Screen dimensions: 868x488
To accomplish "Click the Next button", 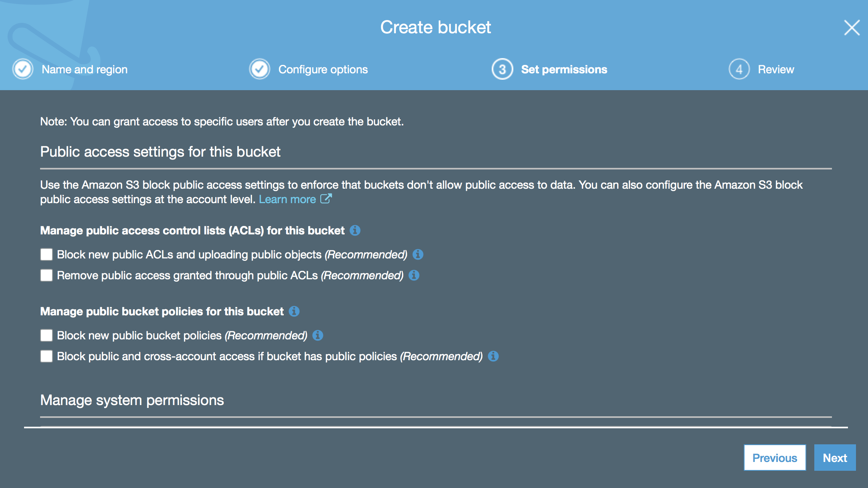I will (x=835, y=458).
